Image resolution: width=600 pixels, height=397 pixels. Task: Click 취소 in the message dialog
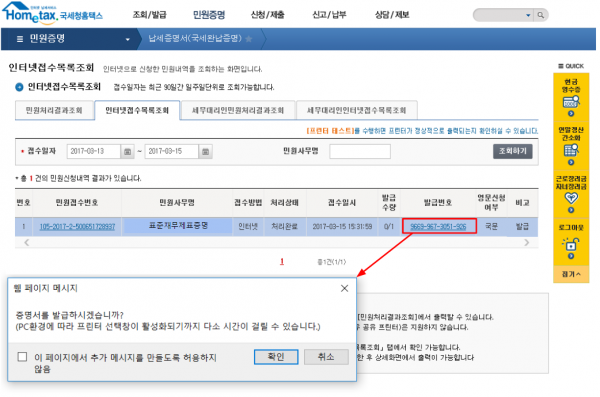[x=326, y=357]
